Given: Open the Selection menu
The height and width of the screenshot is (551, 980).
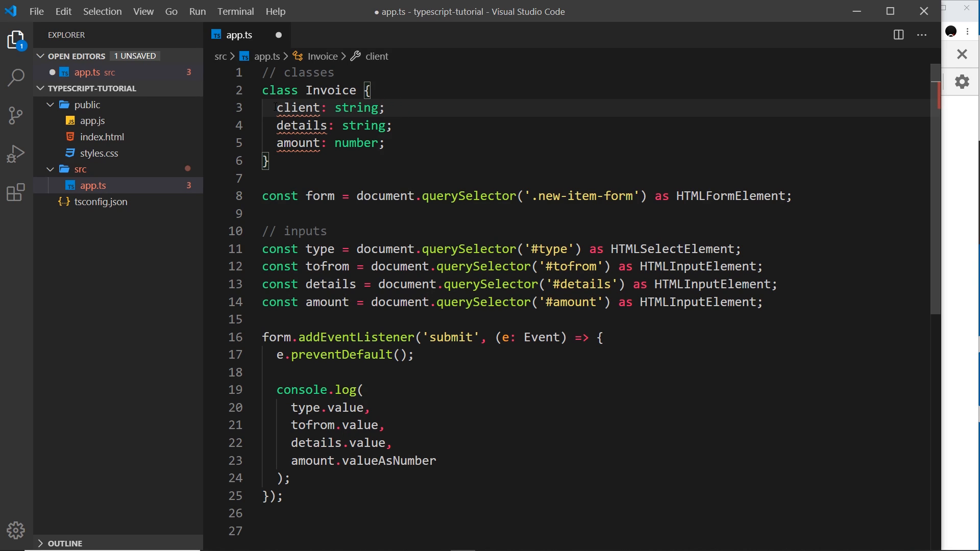Looking at the screenshot, I should pos(102,11).
